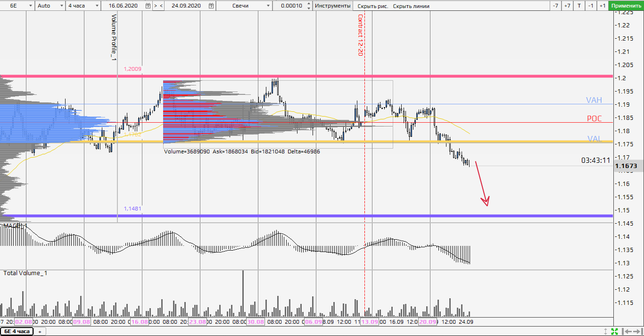
Task: Click the '<' date shift arrow
Action: click(162, 6)
